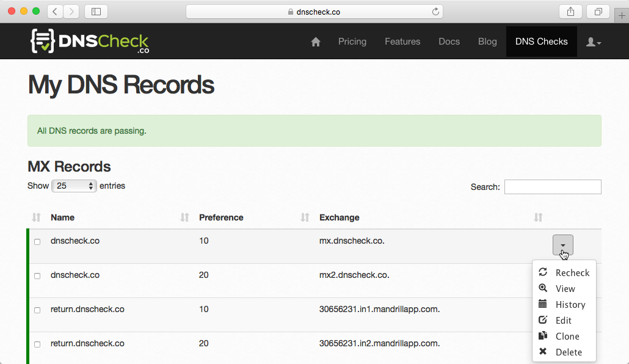
Task: Open record History via calendar icon
Action: pos(542,304)
